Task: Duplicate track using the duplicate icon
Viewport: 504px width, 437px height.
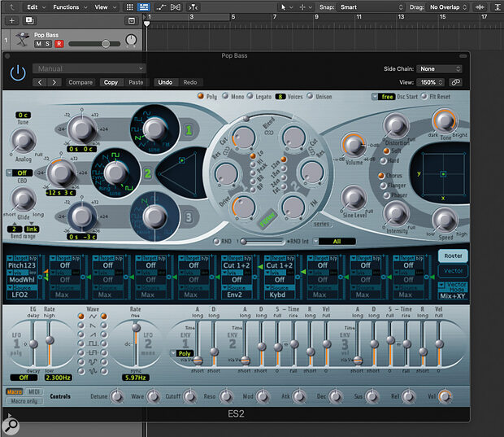Action: pos(29,20)
